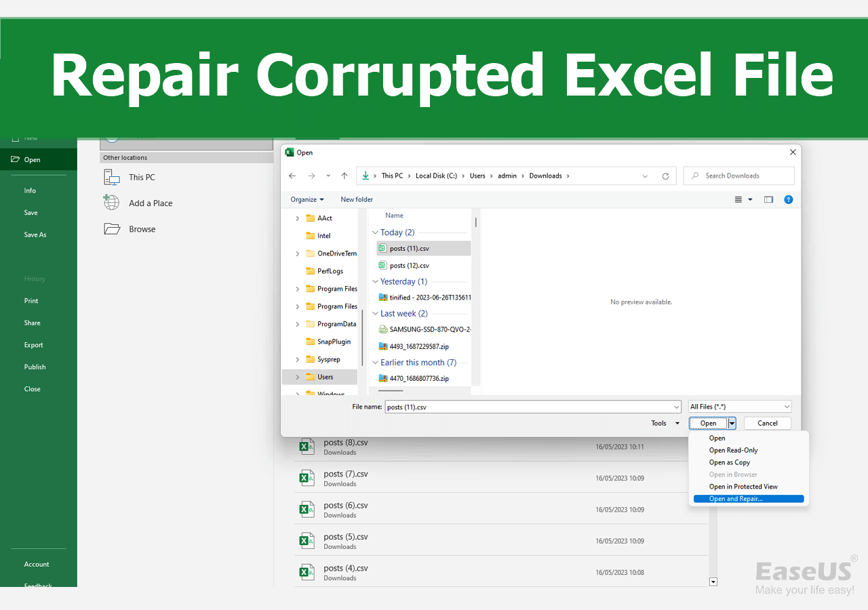Click the New folder button
This screenshot has width=868, height=610.
pyautogui.click(x=356, y=199)
